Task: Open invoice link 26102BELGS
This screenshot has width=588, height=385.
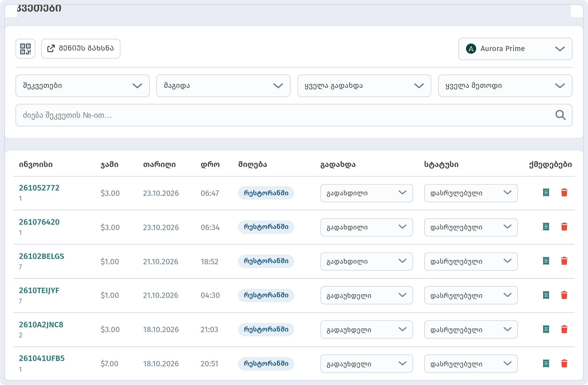Action: point(41,256)
